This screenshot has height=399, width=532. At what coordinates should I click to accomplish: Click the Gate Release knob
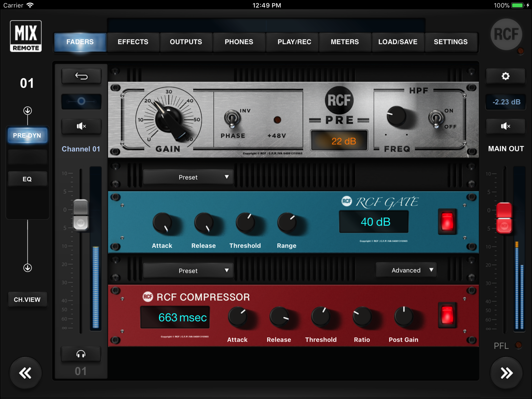pos(204,222)
